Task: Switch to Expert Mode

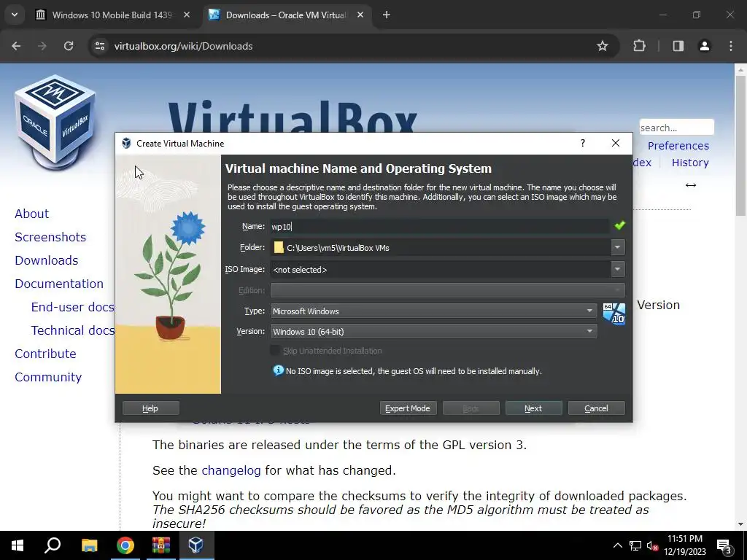Action: [x=409, y=408]
